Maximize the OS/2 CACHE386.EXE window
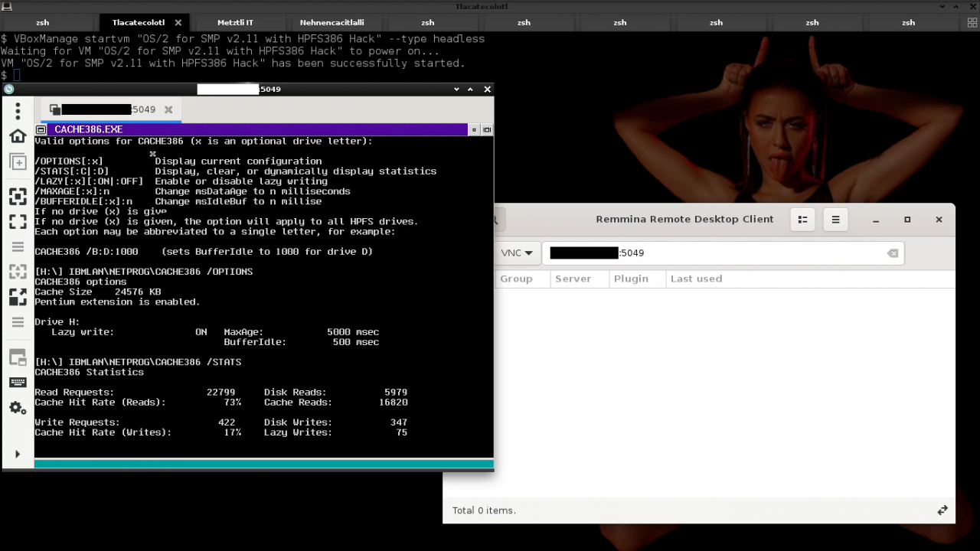The image size is (980, 551). [x=487, y=130]
